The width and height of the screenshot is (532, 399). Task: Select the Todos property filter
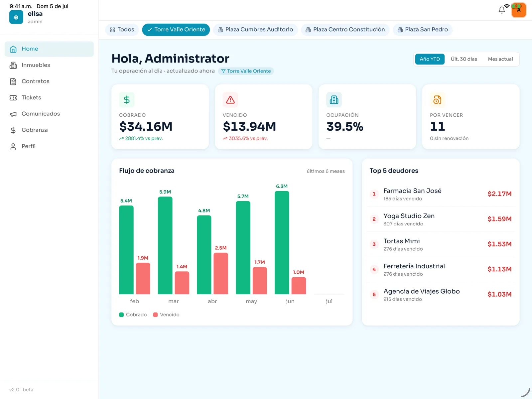[x=122, y=30]
